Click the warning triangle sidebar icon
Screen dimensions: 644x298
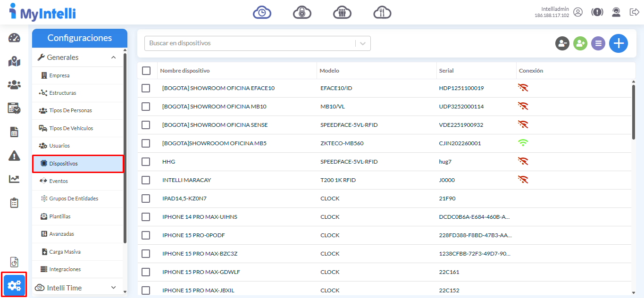[14, 156]
